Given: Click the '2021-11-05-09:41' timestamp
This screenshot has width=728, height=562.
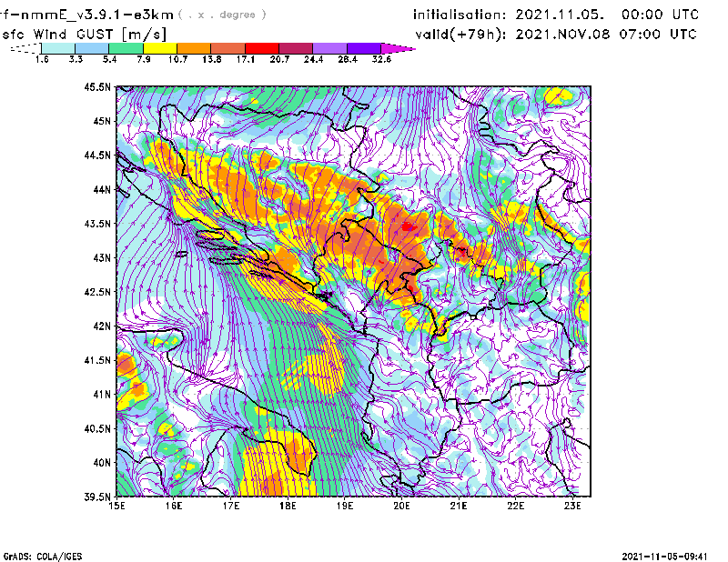Looking at the screenshot, I should (x=664, y=557).
